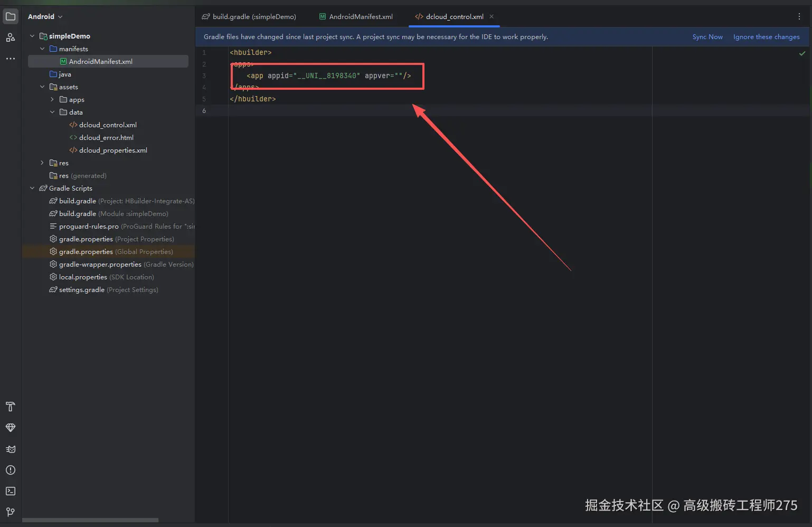This screenshot has height=527, width=812.
Task: Click the green inspection checkmark indicator
Action: coord(802,53)
